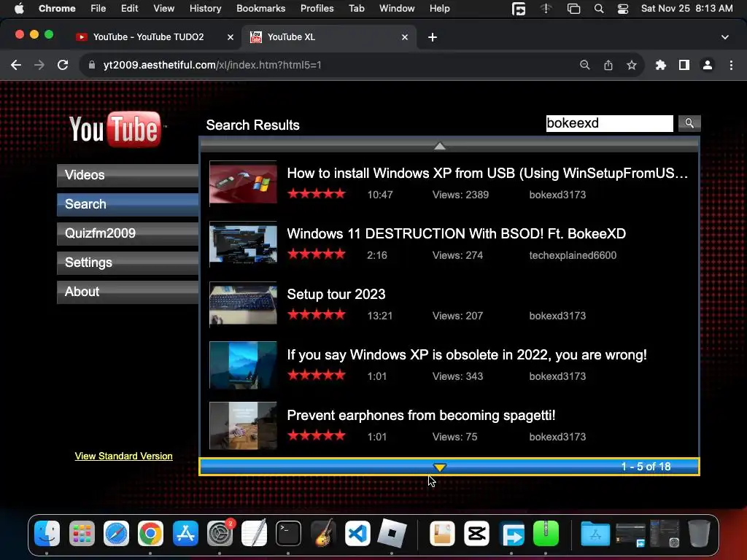
Task: Expand the tab search chevron
Action: tap(724, 37)
